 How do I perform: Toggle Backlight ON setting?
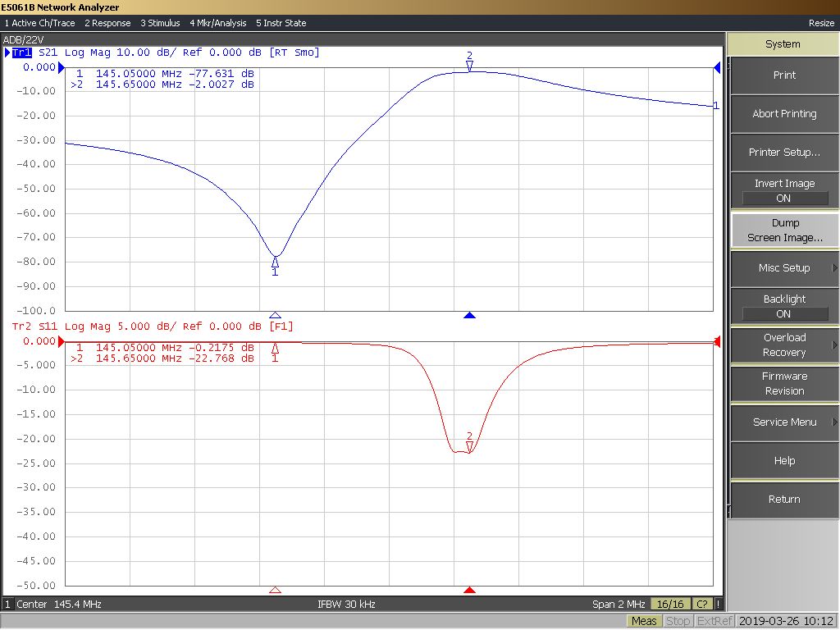(x=784, y=307)
